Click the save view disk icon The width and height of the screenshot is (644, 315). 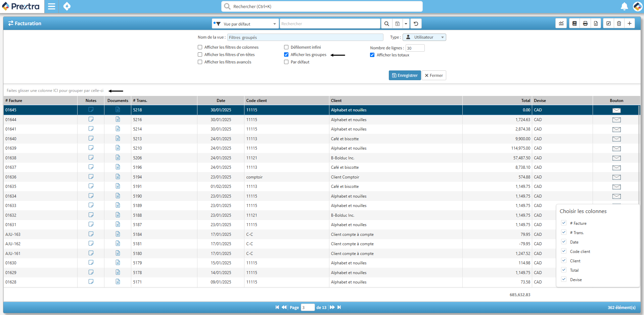(x=397, y=24)
